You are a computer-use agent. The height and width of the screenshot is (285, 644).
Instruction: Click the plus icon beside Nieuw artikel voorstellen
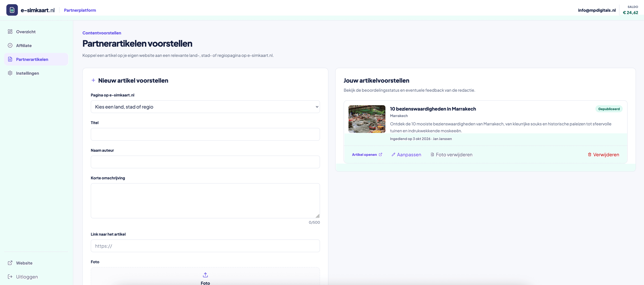coord(93,80)
